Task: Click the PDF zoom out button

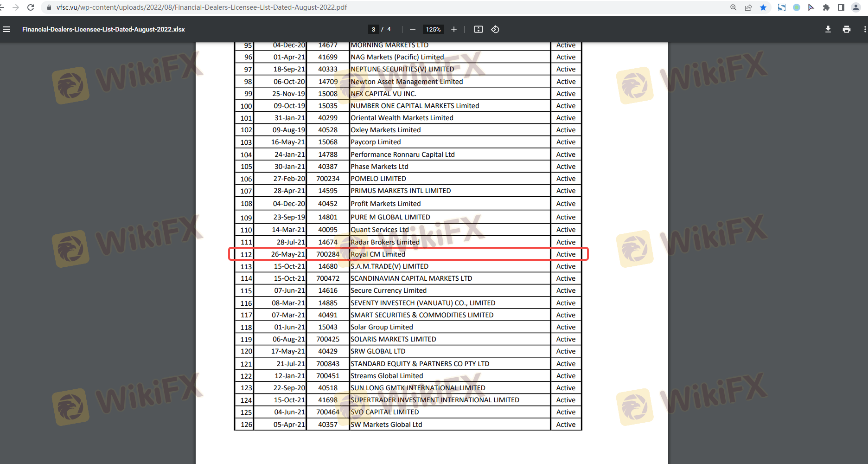Action: [x=412, y=29]
